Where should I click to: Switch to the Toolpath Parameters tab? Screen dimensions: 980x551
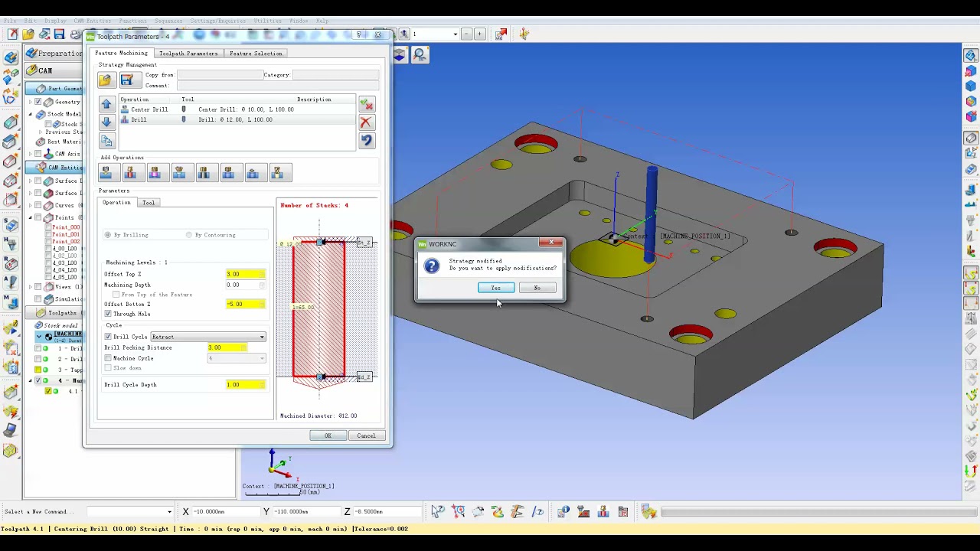pyautogui.click(x=188, y=54)
